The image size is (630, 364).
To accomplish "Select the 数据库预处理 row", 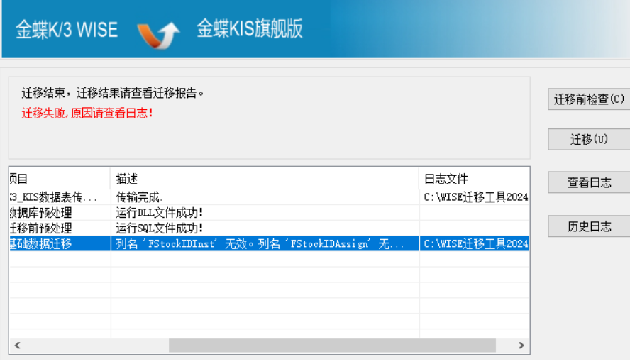I will tap(269, 213).
